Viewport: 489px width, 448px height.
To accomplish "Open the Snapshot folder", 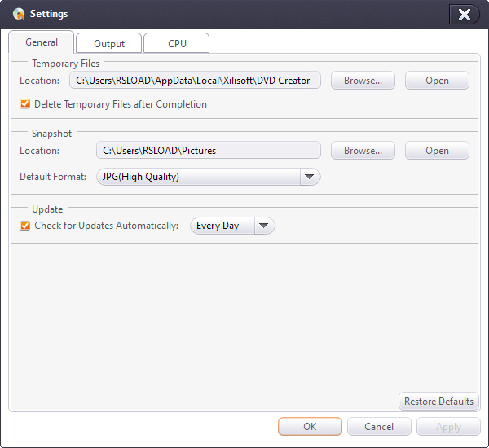I will coord(437,150).
